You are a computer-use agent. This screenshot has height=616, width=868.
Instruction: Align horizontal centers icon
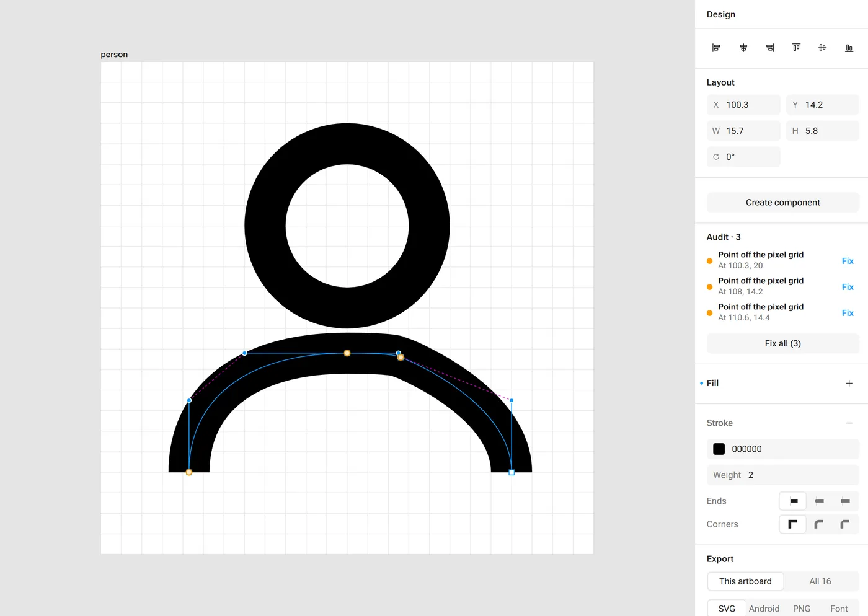[x=743, y=48]
